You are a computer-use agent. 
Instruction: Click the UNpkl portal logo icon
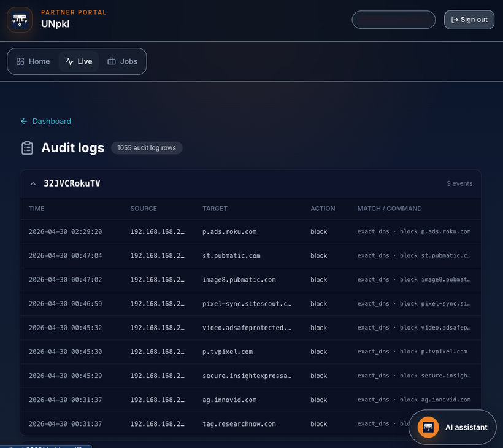[x=20, y=20]
